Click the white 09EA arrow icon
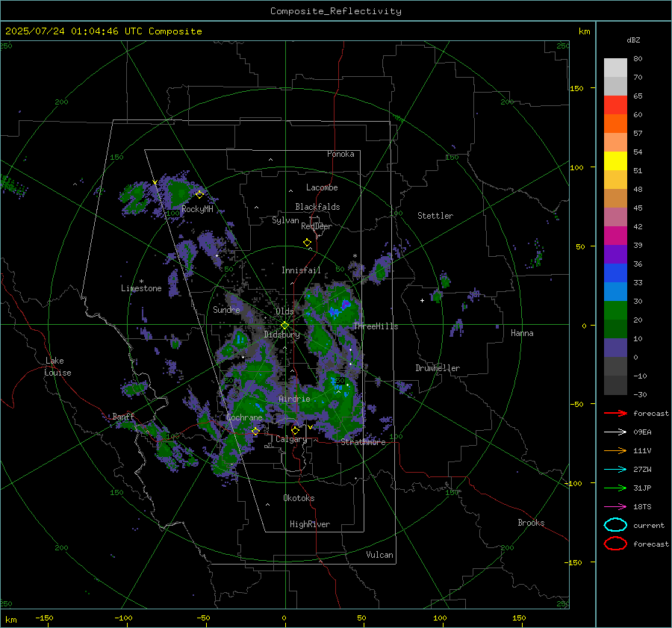 [x=615, y=432]
